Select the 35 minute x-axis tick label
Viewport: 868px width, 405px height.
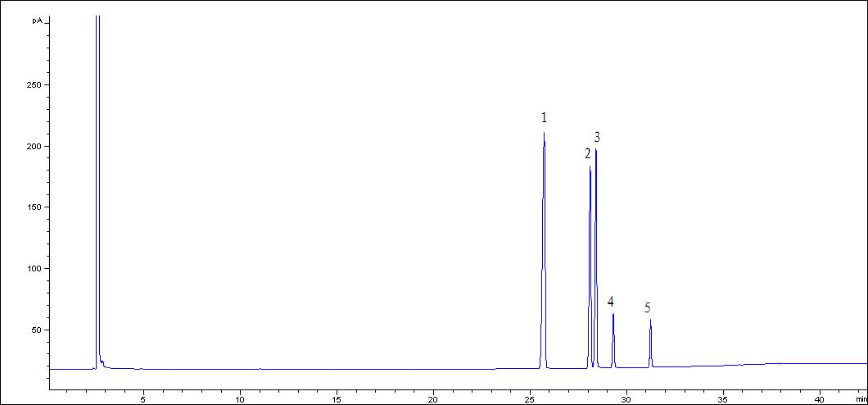coord(722,400)
